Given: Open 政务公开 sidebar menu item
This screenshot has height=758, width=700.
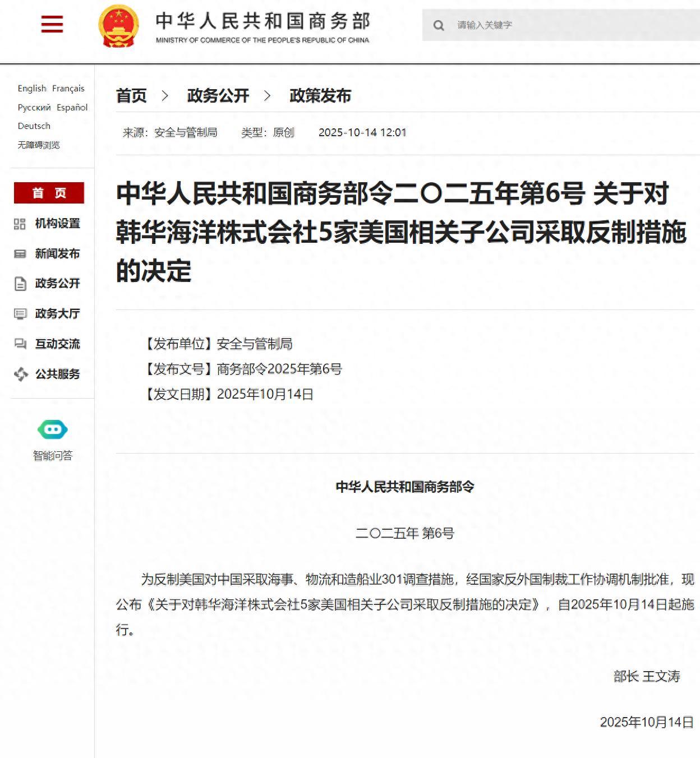Looking at the screenshot, I should (58, 284).
